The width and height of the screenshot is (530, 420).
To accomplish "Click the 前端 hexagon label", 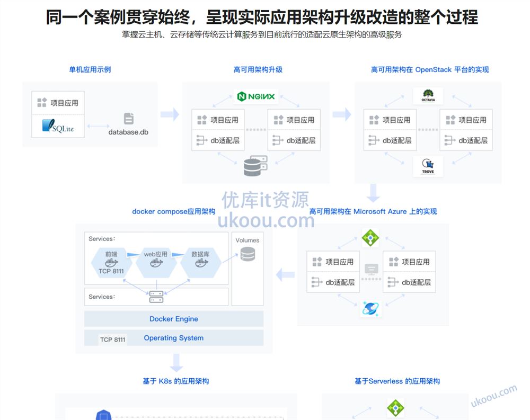I will (x=111, y=254).
